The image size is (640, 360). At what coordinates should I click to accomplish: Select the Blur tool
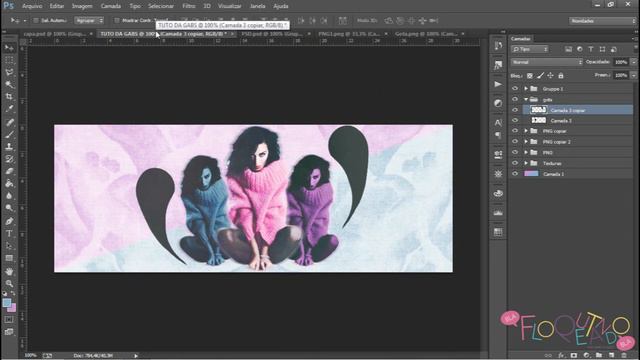[9, 196]
